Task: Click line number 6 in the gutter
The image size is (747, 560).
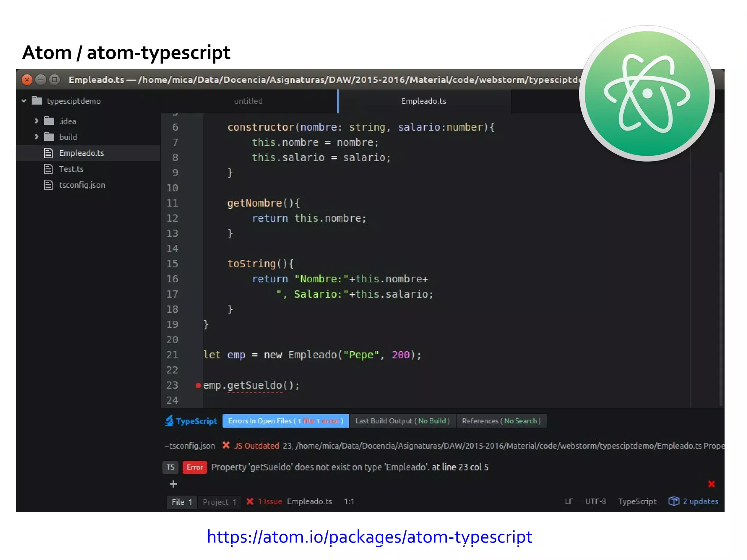Action: tap(175, 127)
